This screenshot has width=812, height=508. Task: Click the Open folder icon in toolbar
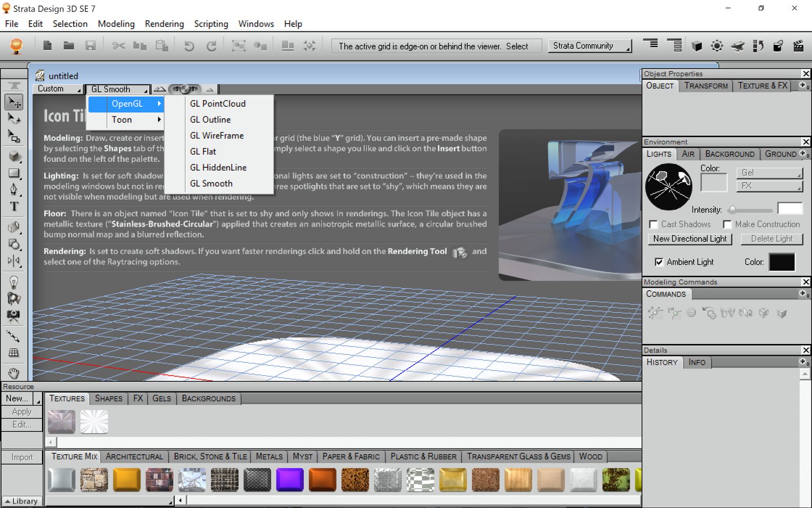click(69, 46)
